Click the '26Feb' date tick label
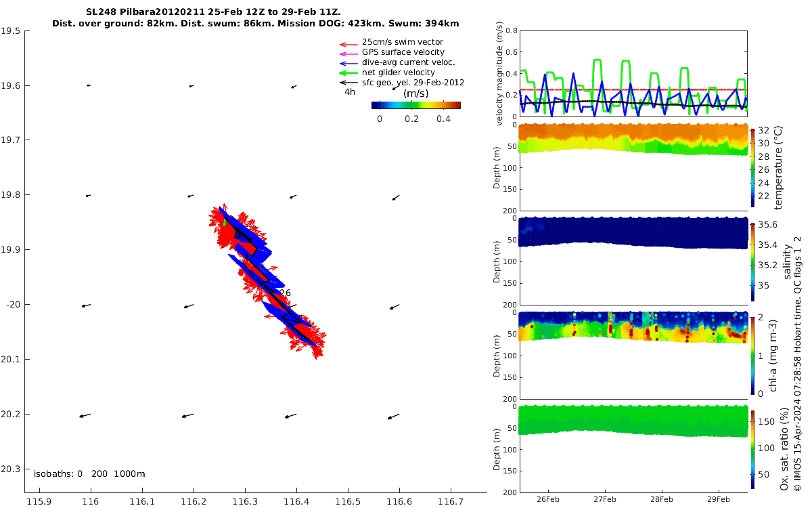The height and width of the screenshot is (508, 812). pyautogui.click(x=547, y=499)
